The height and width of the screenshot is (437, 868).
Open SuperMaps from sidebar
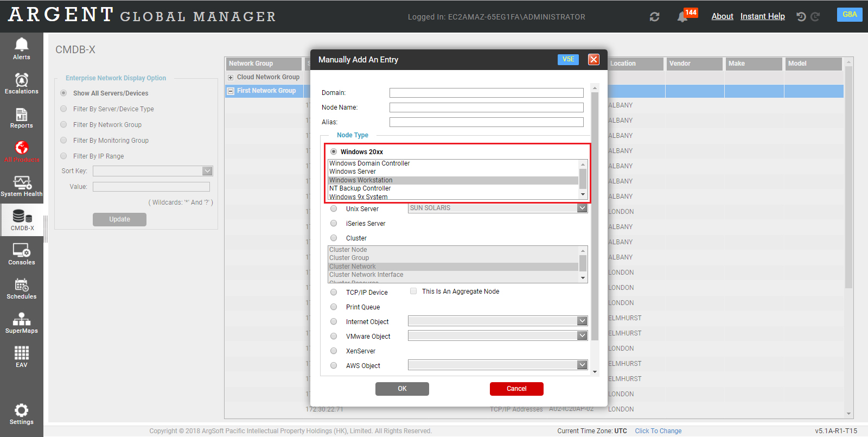point(22,322)
